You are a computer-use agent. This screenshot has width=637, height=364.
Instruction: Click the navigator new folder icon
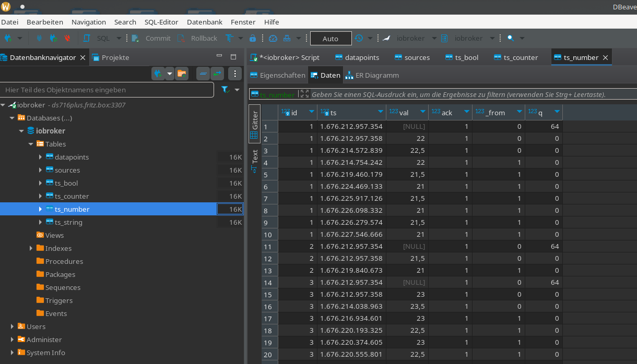182,74
